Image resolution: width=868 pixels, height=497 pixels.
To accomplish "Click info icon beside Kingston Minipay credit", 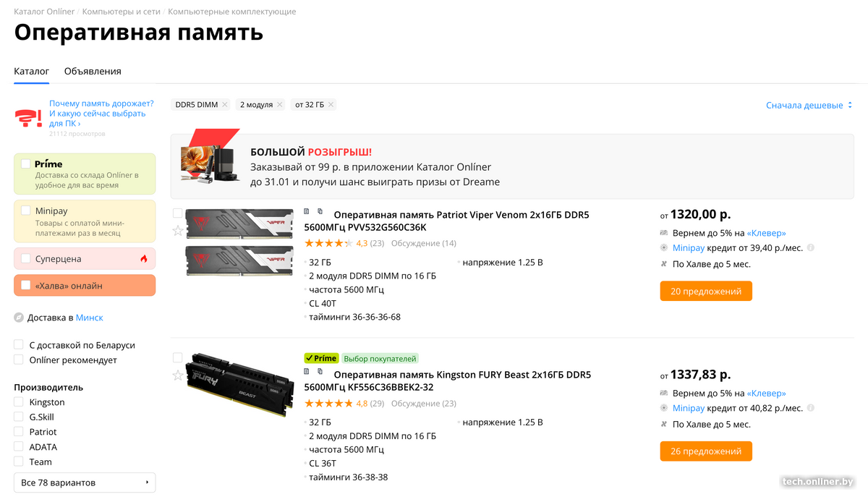I will tap(810, 409).
